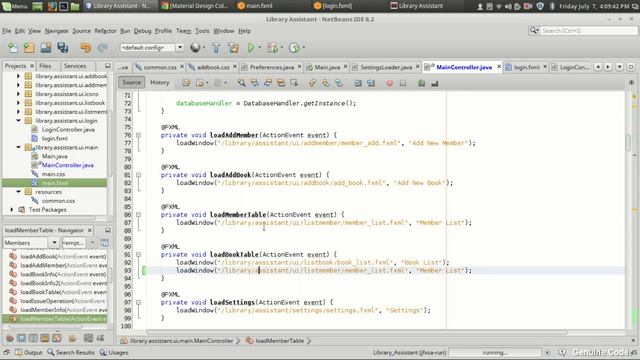Open the Members dropdown in Navigator
Viewport: 640px width, 360px height.
point(54,243)
